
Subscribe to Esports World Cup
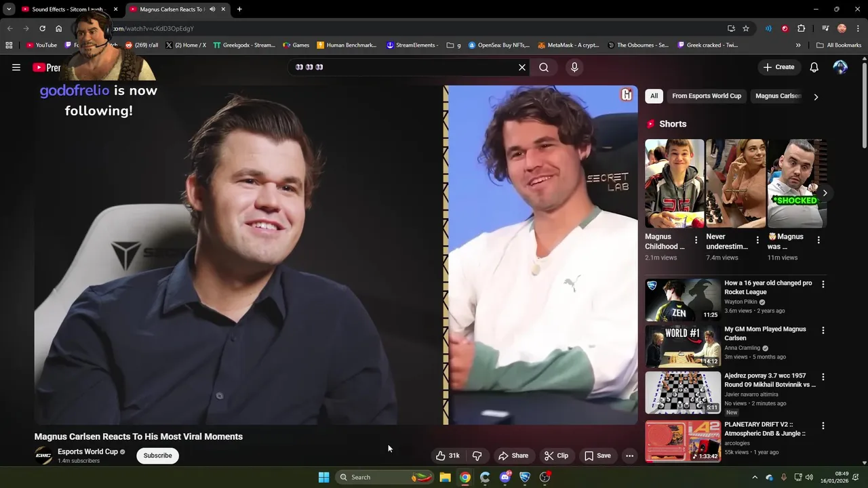click(157, 455)
